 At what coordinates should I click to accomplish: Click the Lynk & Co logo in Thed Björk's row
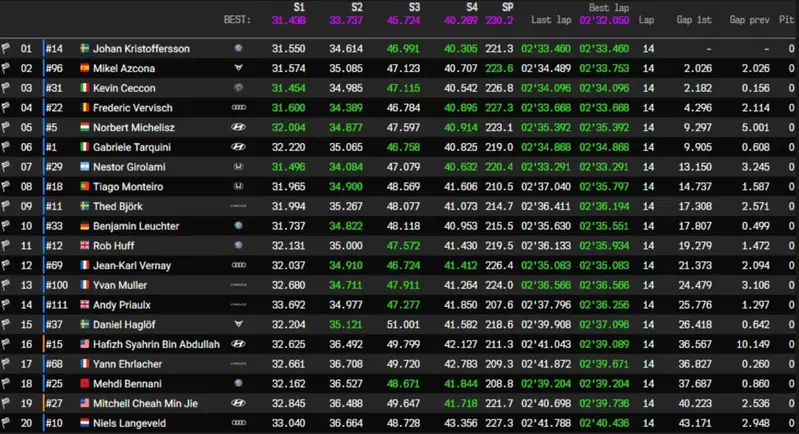tap(238, 206)
